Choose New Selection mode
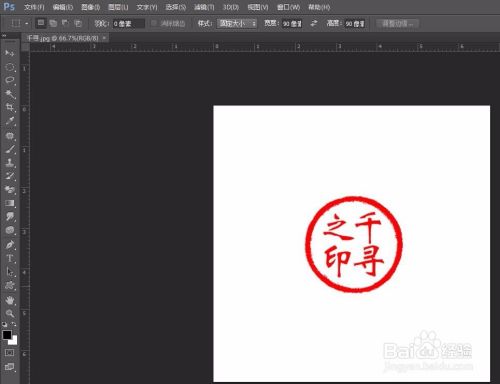This screenshot has height=384, width=500. click(x=41, y=23)
